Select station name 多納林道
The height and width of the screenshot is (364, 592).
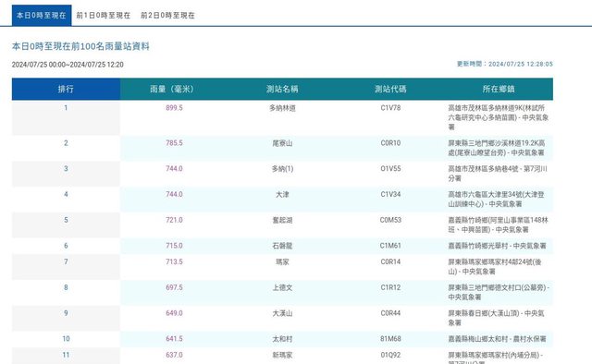282,108
